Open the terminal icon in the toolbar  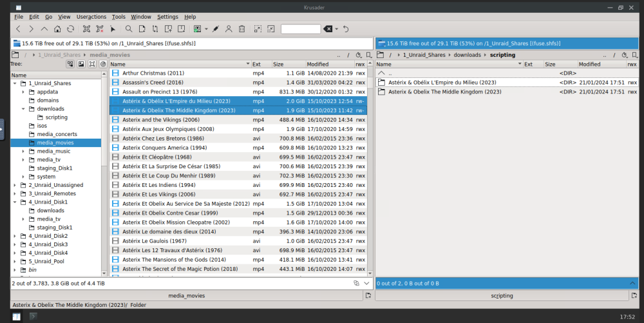(198, 29)
